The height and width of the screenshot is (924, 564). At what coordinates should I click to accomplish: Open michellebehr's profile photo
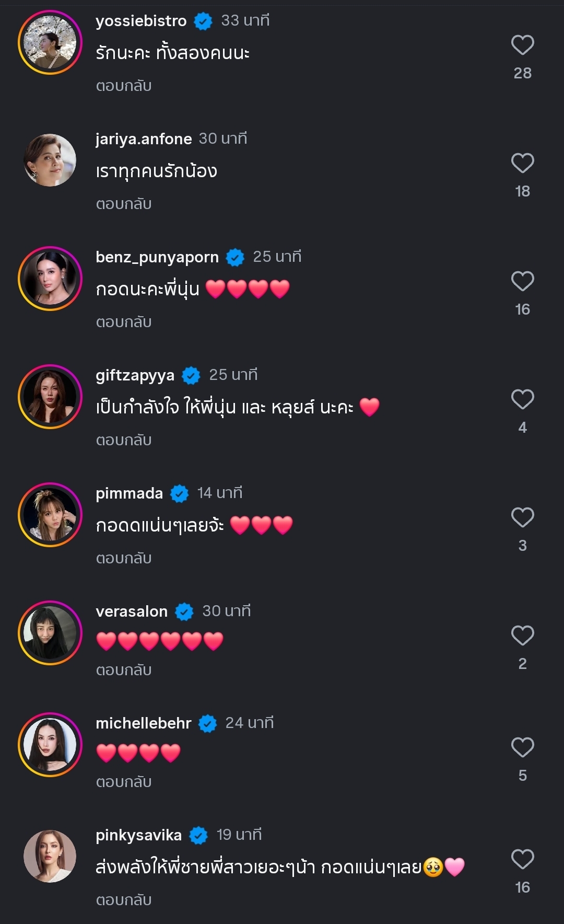[50, 745]
